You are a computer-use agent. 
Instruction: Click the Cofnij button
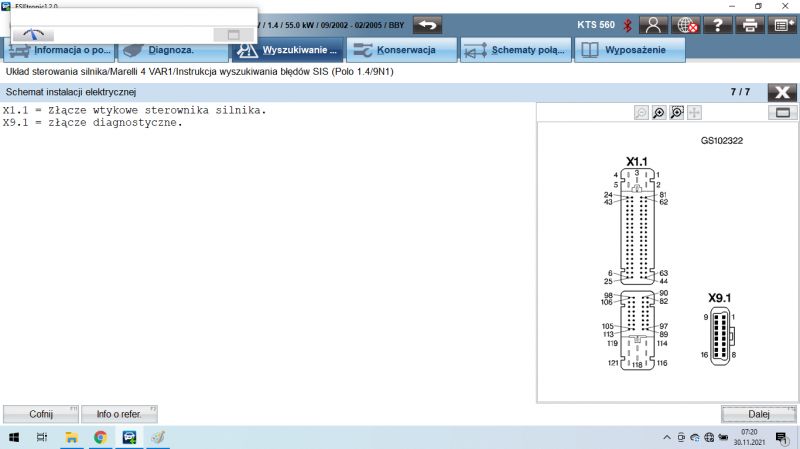coord(41,414)
